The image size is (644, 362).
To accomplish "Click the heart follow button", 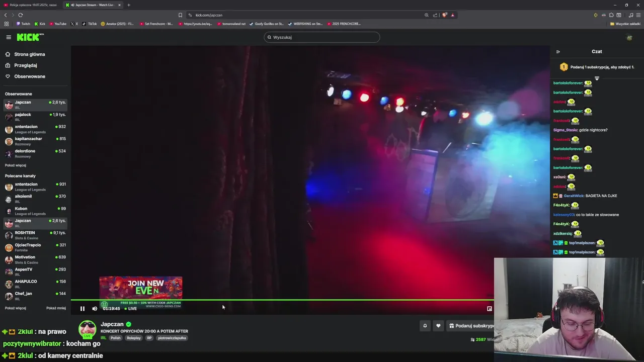I will click(x=438, y=326).
